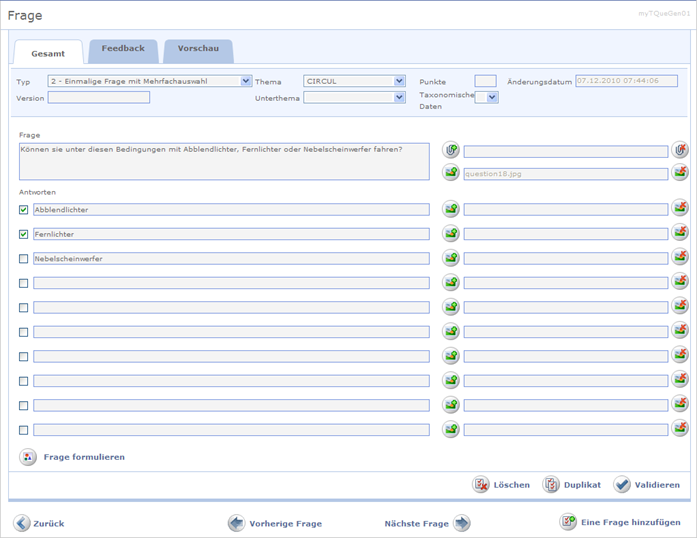The width and height of the screenshot is (697, 538).
Task: Open the Typ dropdown
Action: pyautogui.click(x=246, y=81)
